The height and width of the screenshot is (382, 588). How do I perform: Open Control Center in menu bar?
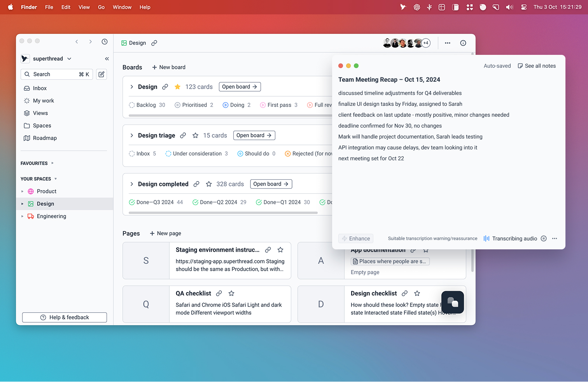524,7
